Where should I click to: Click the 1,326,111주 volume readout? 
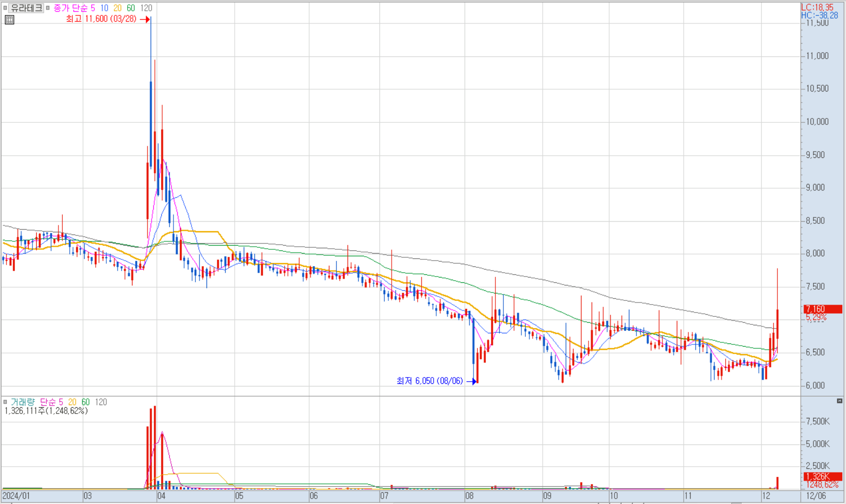coord(46,410)
